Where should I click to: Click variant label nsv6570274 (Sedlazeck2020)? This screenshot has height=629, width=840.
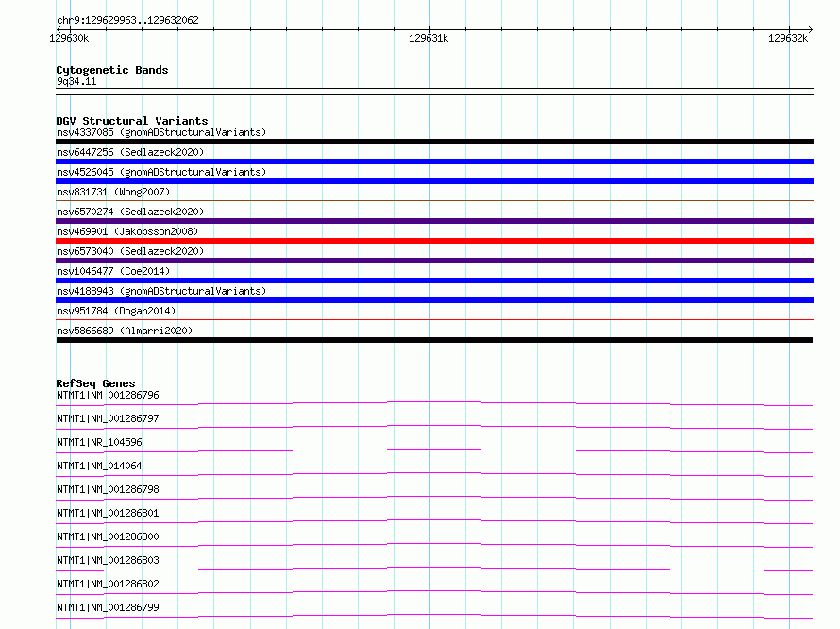[x=130, y=212]
